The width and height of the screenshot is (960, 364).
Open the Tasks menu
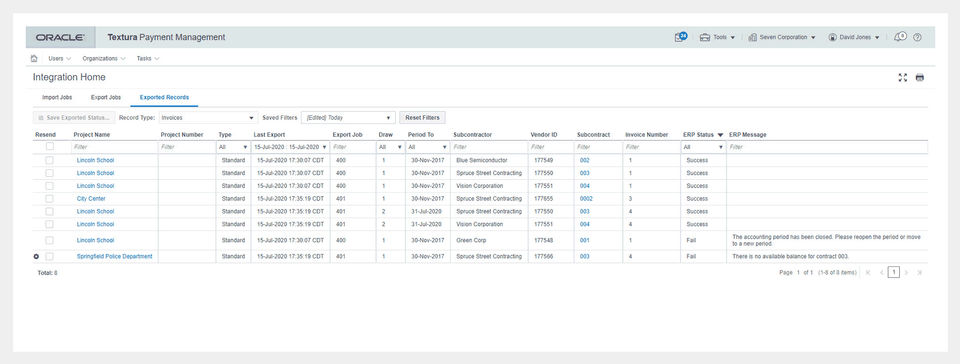coord(148,59)
